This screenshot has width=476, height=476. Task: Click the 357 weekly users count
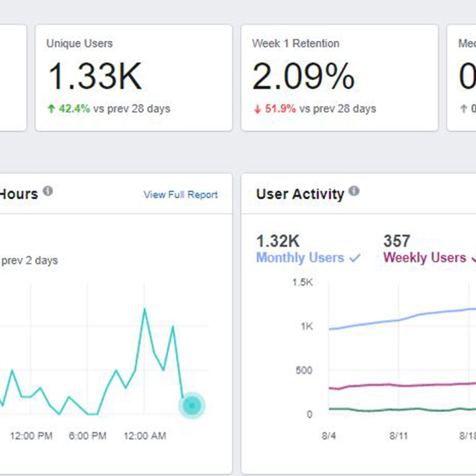coord(397,241)
